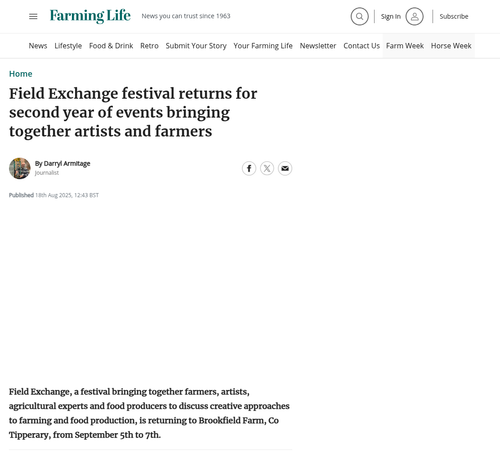This screenshot has height=460, width=500.
Task: Select the Retro menu item
Action: click(149, 46)
